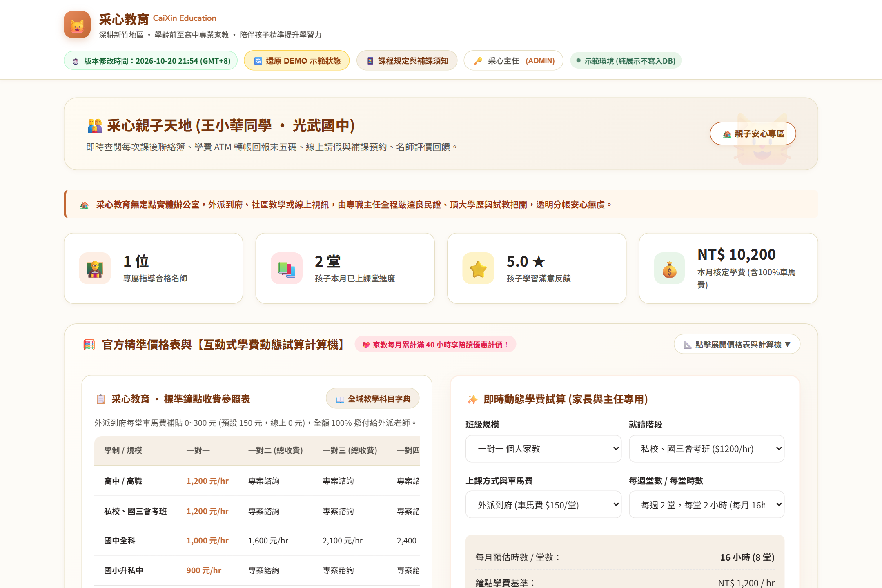Click 900 元/hr in 國小升私中 row

coord(204,570)
